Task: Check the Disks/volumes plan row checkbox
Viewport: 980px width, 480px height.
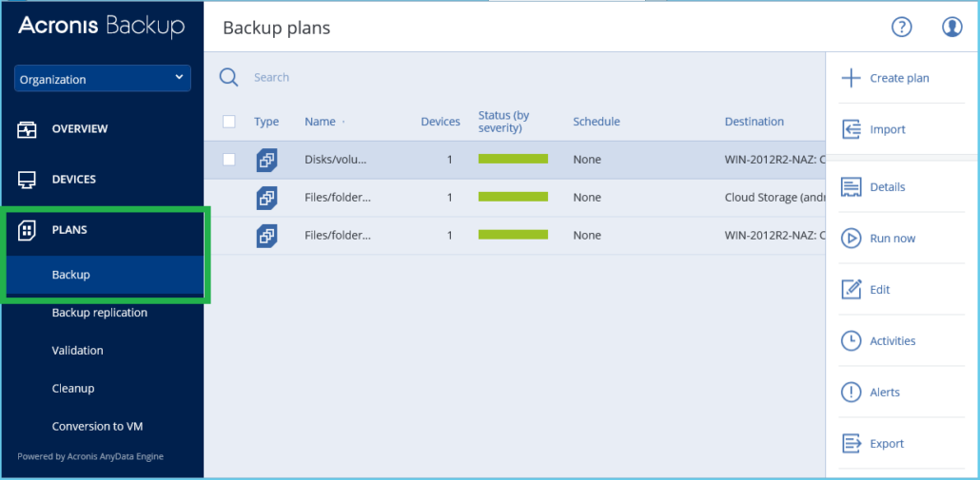Action: pyautogui.click(x=228, y=160)
